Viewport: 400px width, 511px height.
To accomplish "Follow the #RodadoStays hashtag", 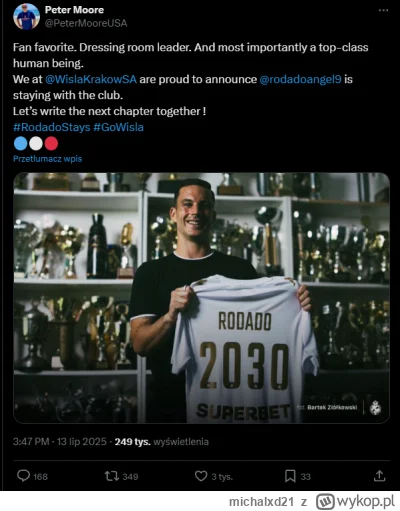I will (x=52, y=127).
